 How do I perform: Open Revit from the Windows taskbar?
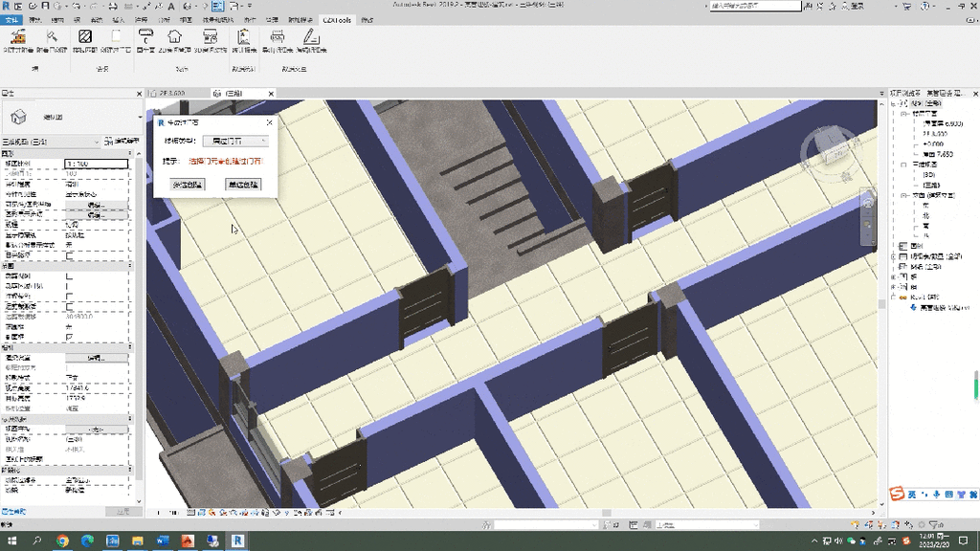click(237, 541)
